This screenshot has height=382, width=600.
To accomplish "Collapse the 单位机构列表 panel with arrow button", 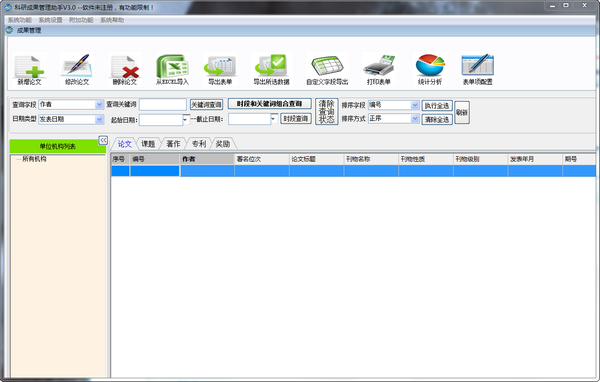I will 103,140.
